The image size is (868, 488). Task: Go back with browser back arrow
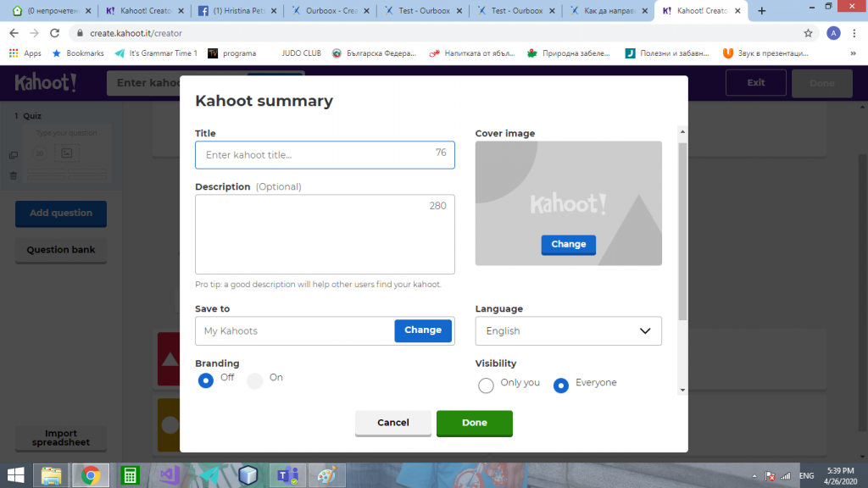click(x=14, y=33)
